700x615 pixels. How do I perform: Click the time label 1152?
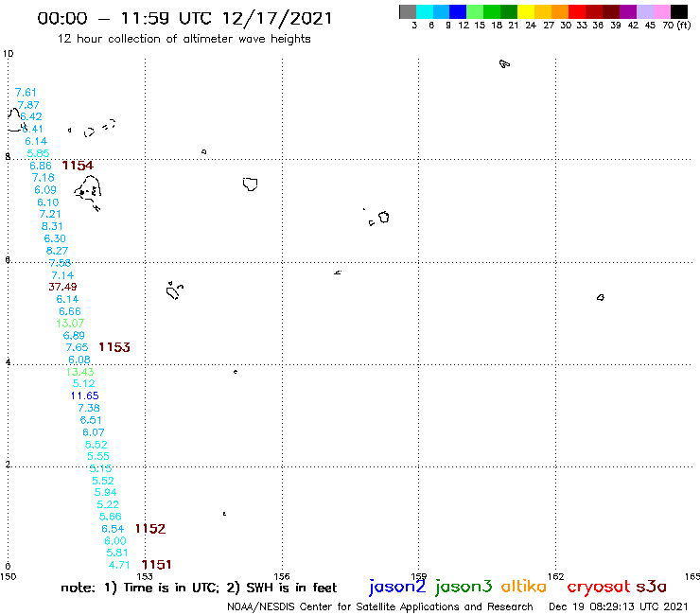[x=150, y=529]
